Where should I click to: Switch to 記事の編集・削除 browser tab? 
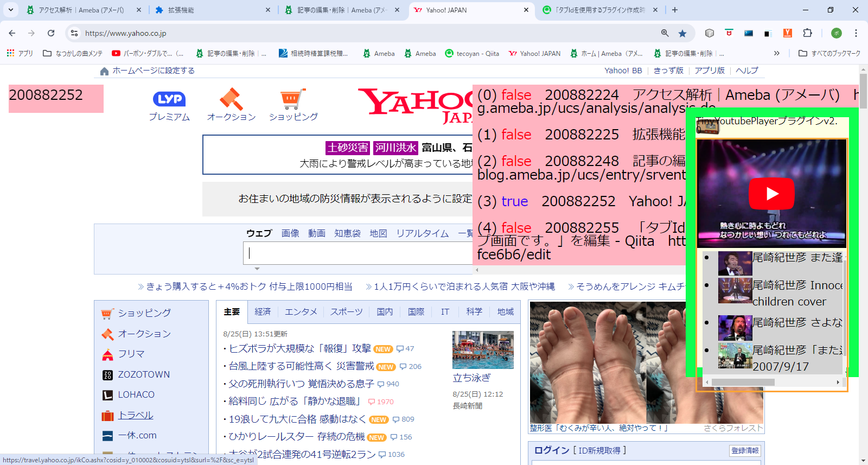[x=343, y=10]
